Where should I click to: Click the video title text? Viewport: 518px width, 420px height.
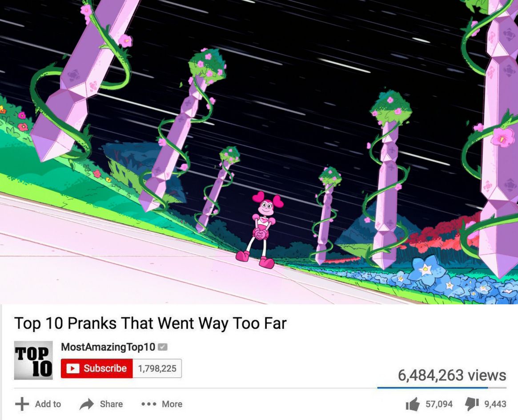pyautogui.click(x=150, y=323)
